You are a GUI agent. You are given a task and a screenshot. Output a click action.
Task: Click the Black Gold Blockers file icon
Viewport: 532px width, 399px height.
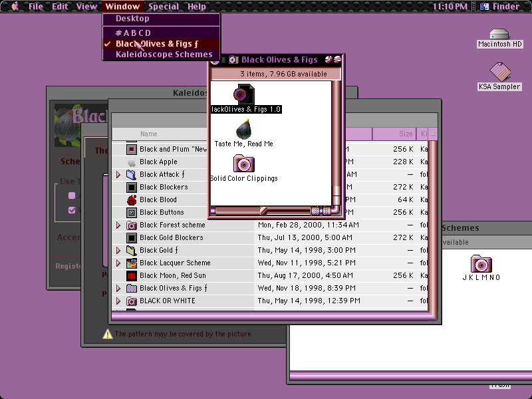click(x=132, y=237)
